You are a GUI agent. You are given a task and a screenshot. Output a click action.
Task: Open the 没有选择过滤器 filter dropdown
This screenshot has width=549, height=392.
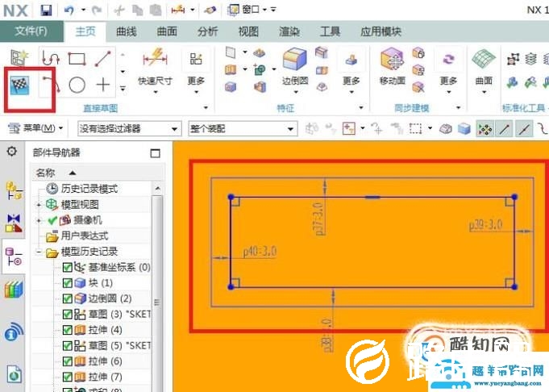(129, 128)
